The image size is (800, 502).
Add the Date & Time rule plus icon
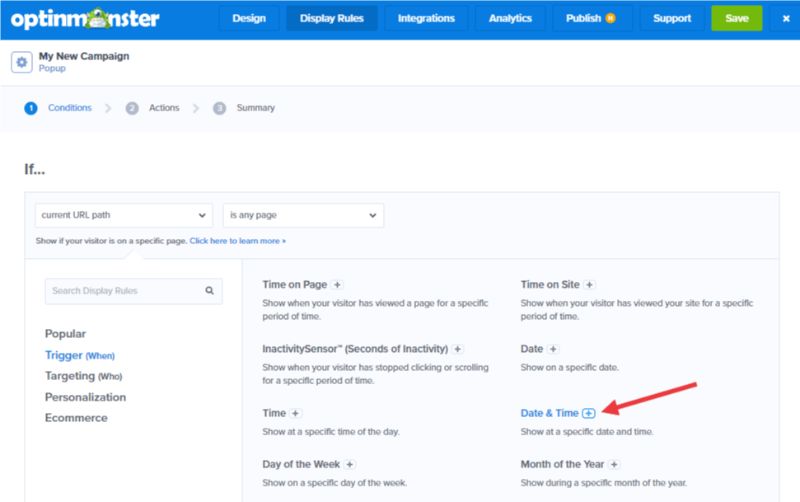point(589,413)
